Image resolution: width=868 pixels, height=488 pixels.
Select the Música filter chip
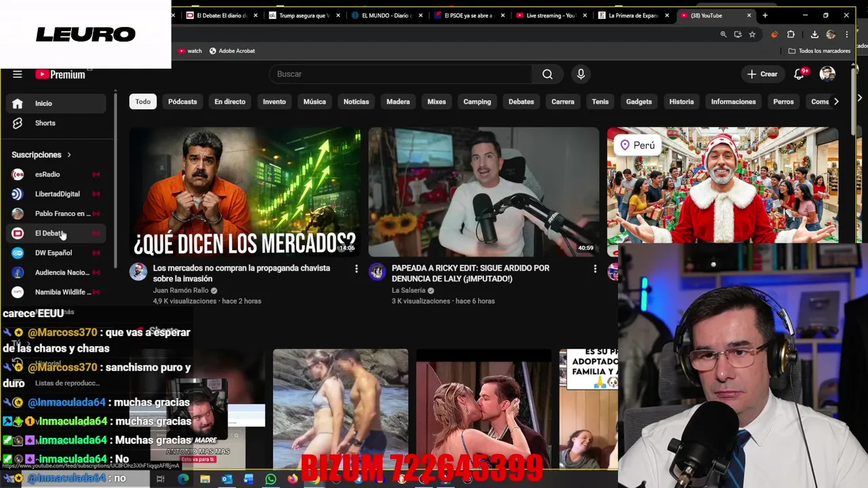point(314,102)
